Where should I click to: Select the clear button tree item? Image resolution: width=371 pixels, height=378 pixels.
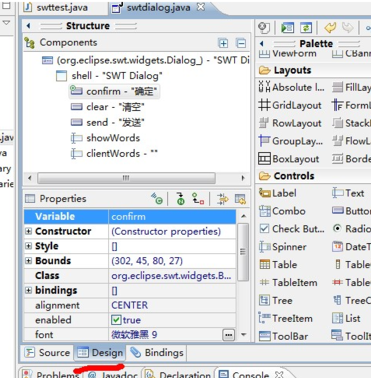click(107, 107)
